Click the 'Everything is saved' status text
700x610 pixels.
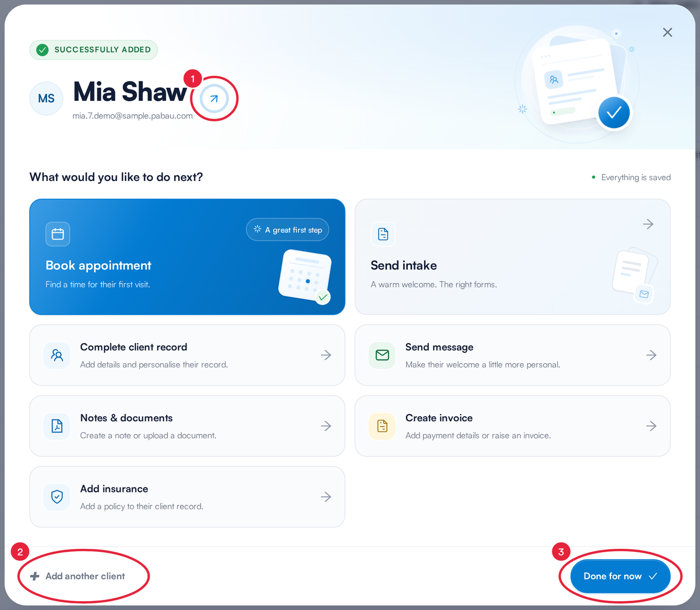click(x=636, y=177)
